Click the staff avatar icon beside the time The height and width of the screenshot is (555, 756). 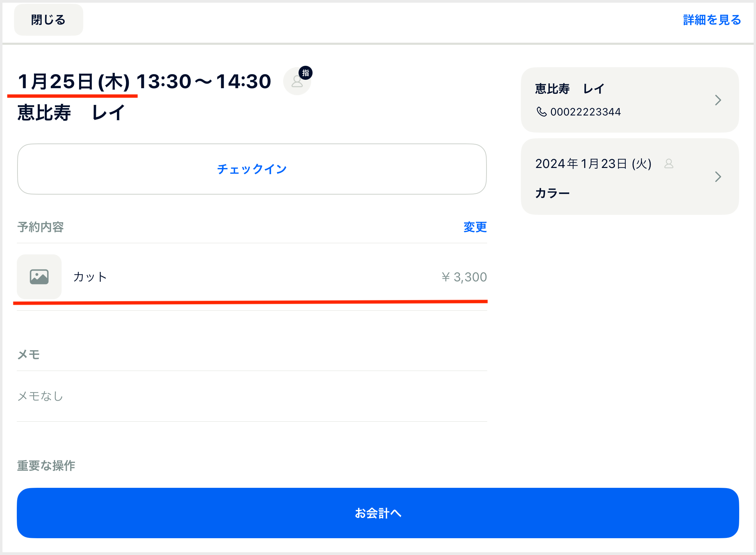click(296, 82)
